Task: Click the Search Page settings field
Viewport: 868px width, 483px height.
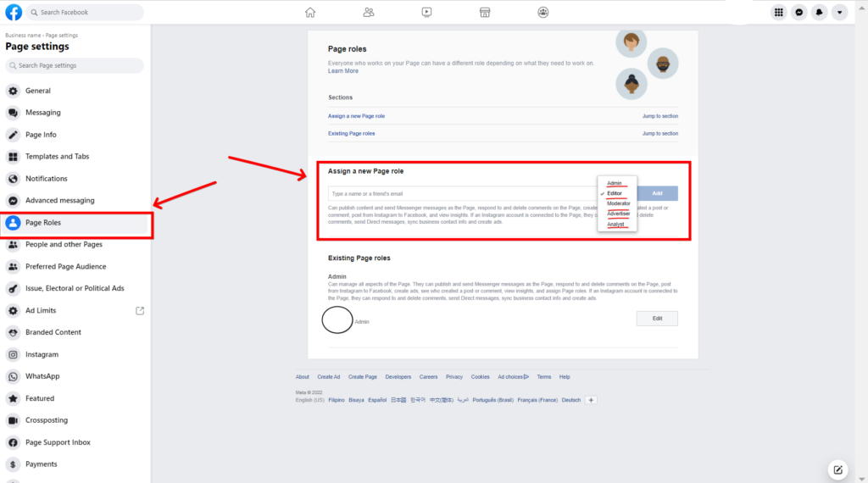Action: coord(75,65)
